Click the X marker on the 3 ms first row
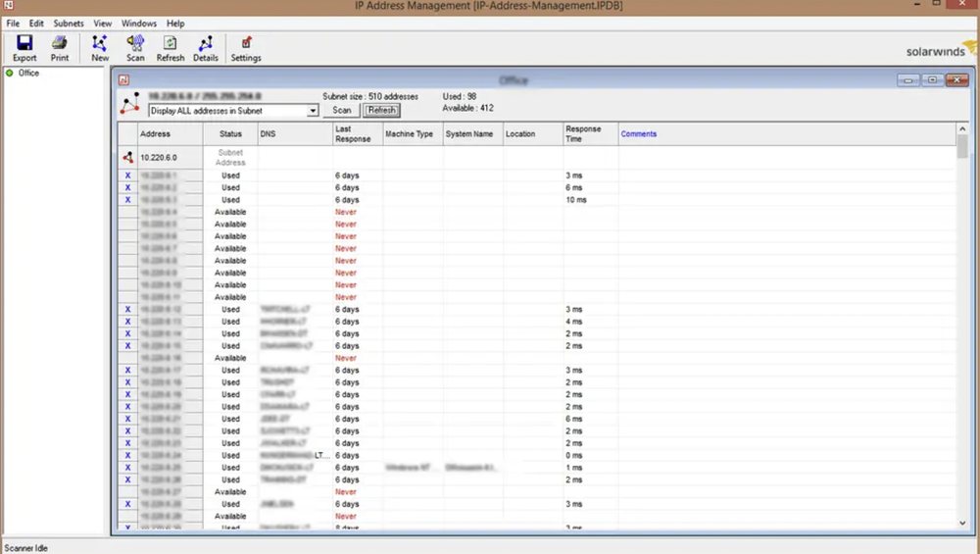The width and height of the screenshot is (980, 554). (127, 176)
